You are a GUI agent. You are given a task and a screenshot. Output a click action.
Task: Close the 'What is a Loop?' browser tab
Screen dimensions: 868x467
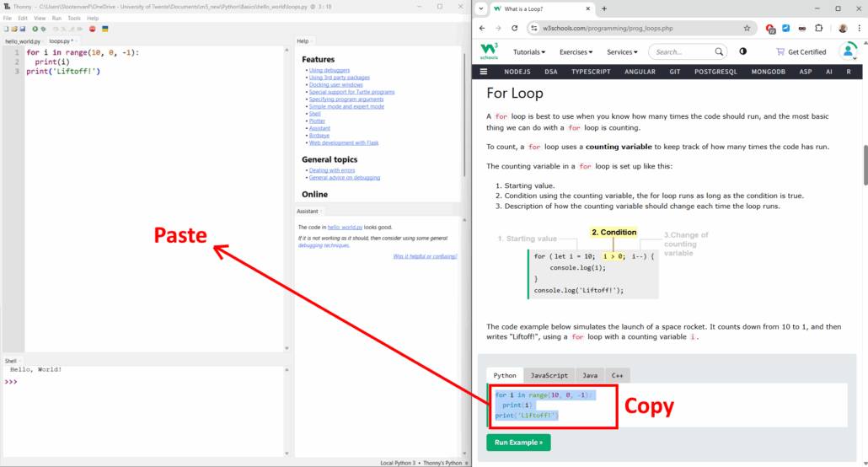pyautogui.click(x=588, y=9)
